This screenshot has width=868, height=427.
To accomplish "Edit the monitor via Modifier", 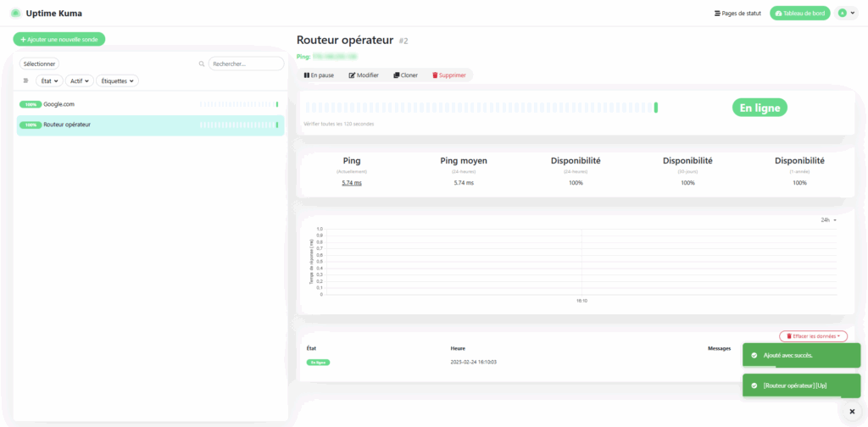I will [364, 75].
